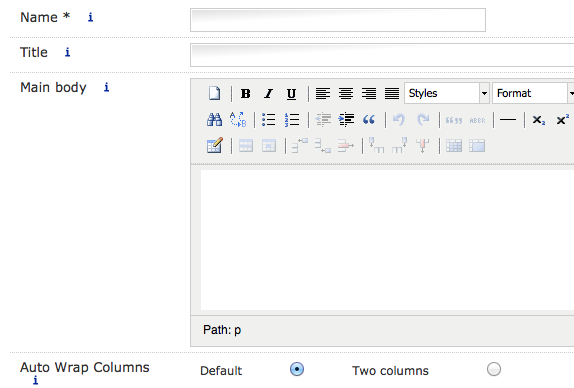Insert a bulleted list
The width and height of the screenshot is (574, 388).
click(x=269, y=120)
